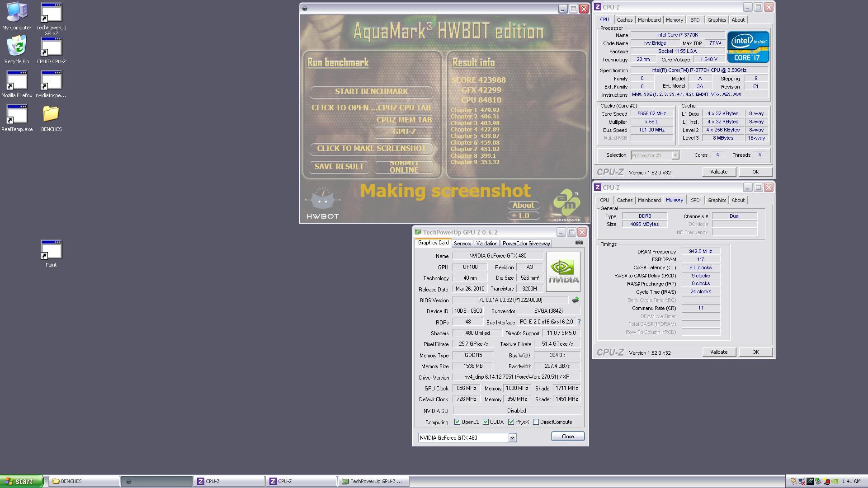Image resolution: width=868 pixels, height=488 pixels.
Task: Click the Core Speed 5656.02 MHz field
Action: point(651,114)
